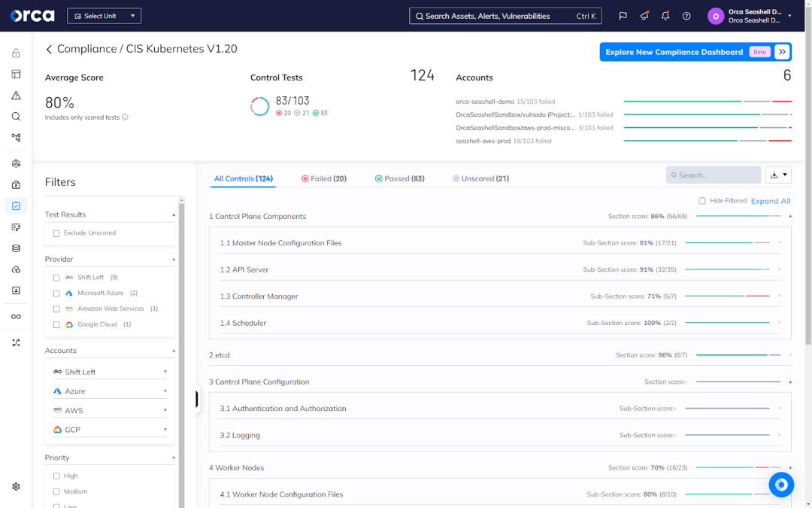Click the Filters panel scrollbar
This screenshot has width=812, height=508.
[182, 351]
